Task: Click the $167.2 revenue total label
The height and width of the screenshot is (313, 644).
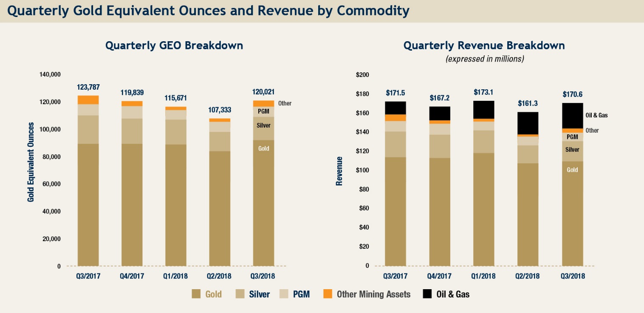Action: click(x=440, y=98)
